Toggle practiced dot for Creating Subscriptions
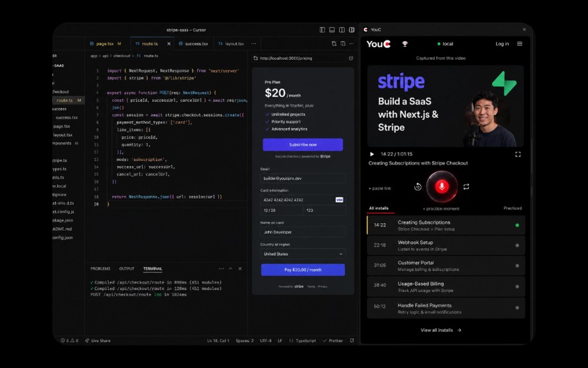 (517, 225)
